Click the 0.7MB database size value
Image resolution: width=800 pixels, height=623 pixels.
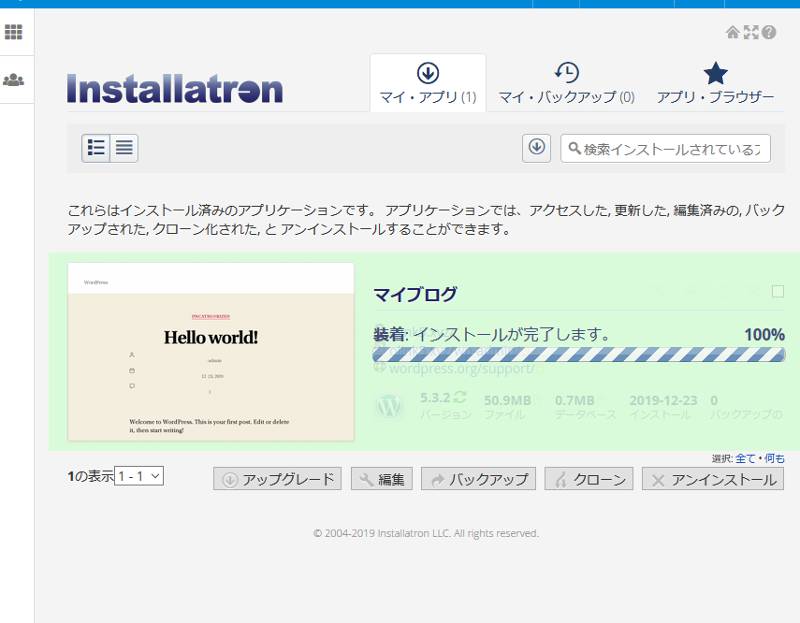pos(574,400)
